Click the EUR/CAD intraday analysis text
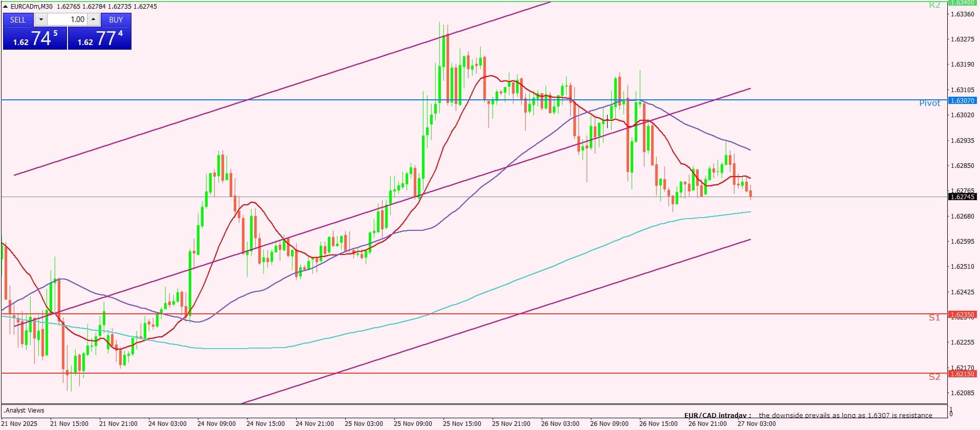 click(808, 415)
